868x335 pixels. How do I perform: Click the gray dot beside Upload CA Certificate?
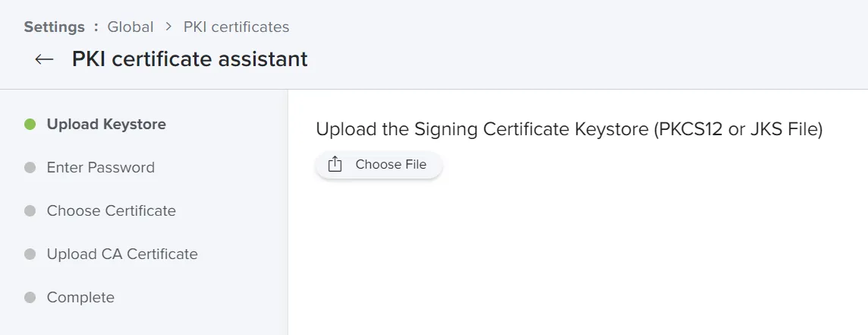point(30,254)
